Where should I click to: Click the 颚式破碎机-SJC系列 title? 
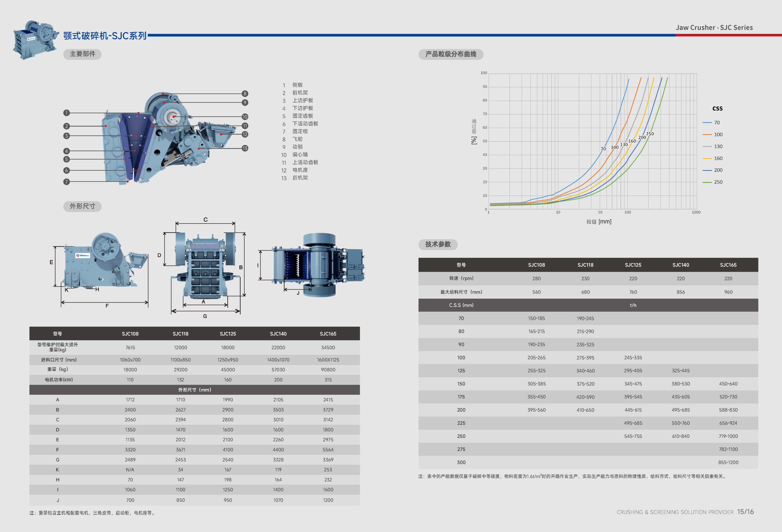coord(105,36)
